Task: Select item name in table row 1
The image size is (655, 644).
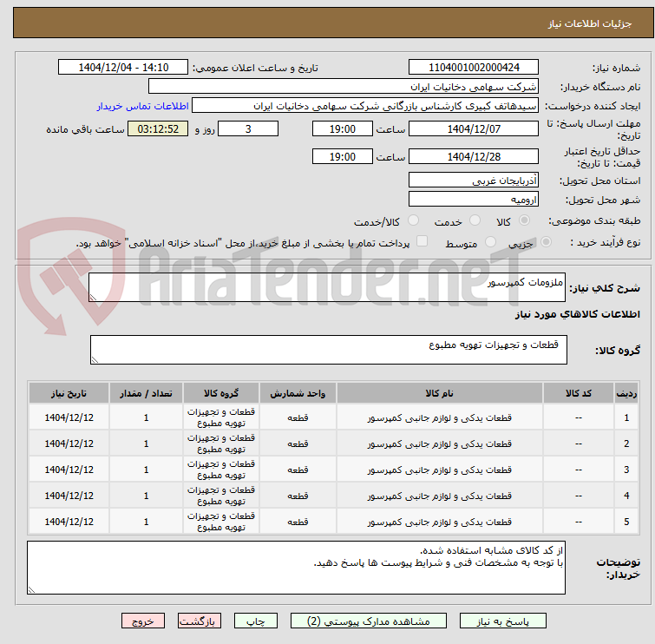Action: pos(440,418)
